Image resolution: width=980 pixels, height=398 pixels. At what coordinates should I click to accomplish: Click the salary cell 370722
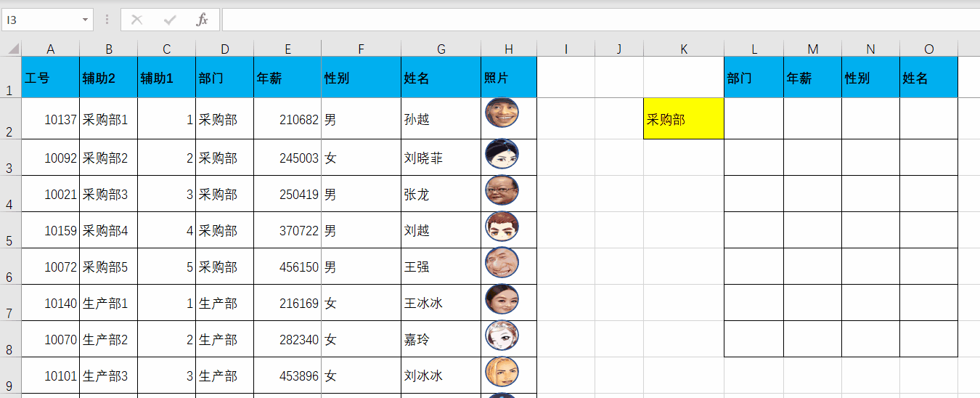click(287, 230)
